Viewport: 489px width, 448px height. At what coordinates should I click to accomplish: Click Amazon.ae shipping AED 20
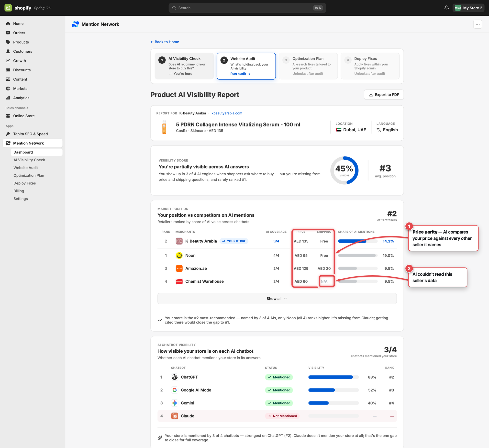click(x=324, y=269)
